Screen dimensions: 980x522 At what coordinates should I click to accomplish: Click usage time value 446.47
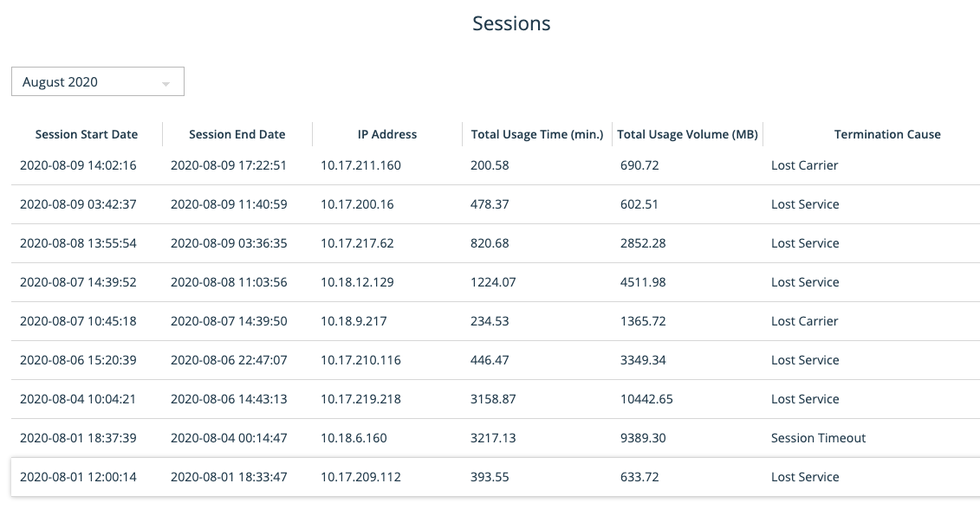[490, 360]
